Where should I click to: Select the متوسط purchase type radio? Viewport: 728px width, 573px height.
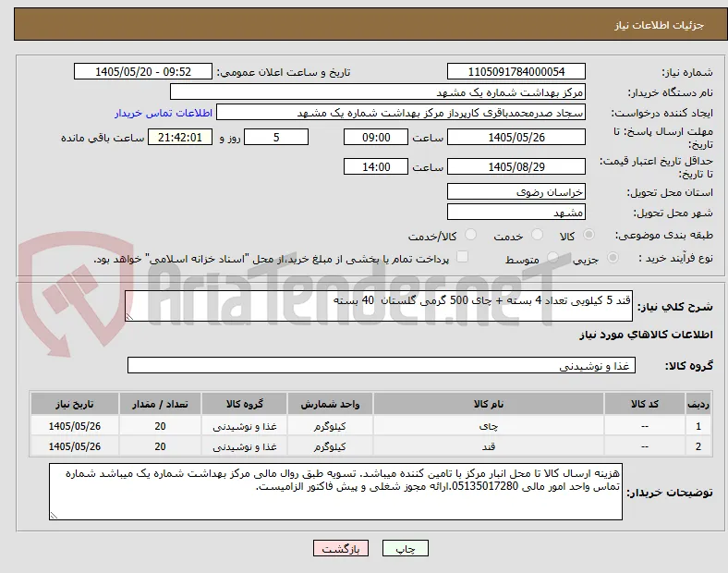[x=552, y=258]
